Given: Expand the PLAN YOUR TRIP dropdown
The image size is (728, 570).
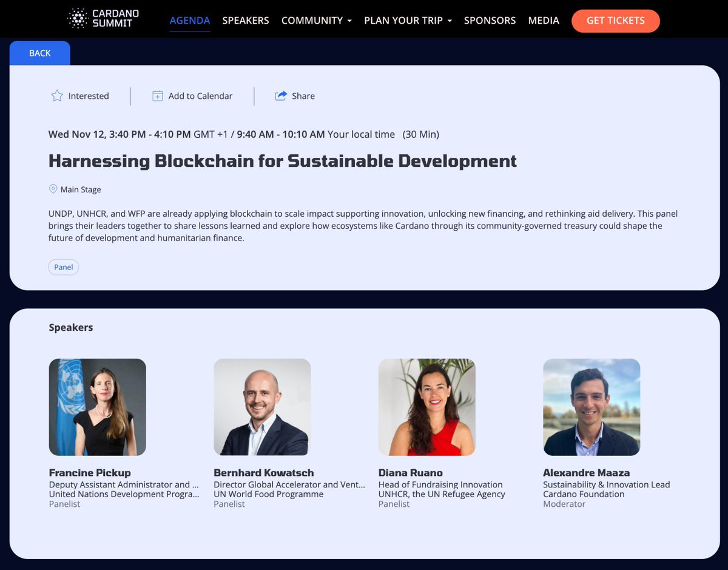Looking at the screenshot, I should [x=408, y=20].
